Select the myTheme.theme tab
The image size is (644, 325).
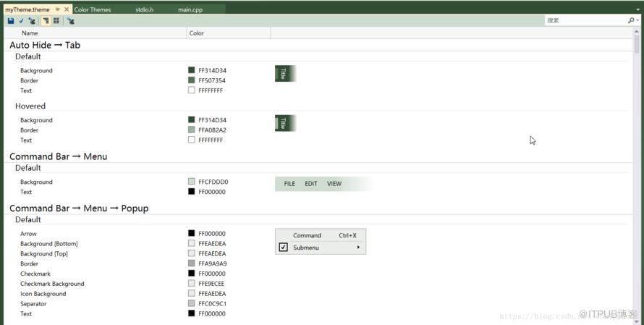coord(27,9)
